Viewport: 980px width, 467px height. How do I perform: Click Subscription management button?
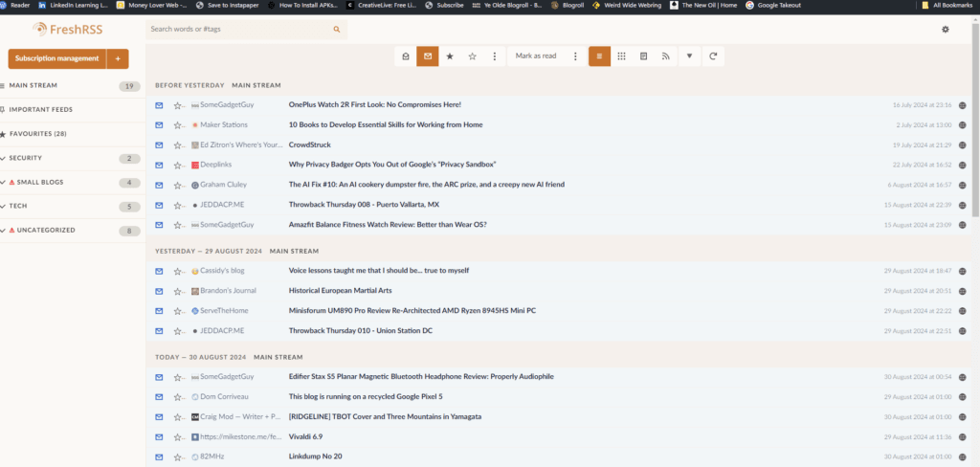(x=56, y=58)
